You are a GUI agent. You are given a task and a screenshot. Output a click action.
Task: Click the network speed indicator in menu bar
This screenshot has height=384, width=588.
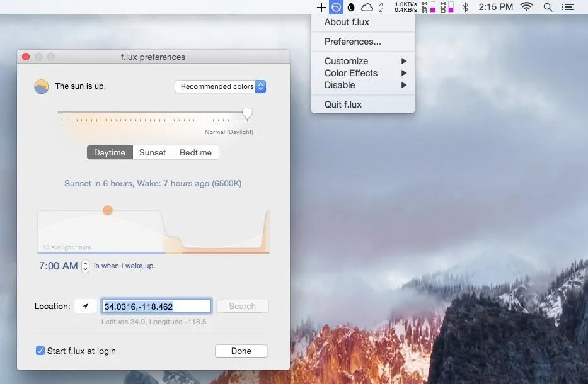[405, 7]
